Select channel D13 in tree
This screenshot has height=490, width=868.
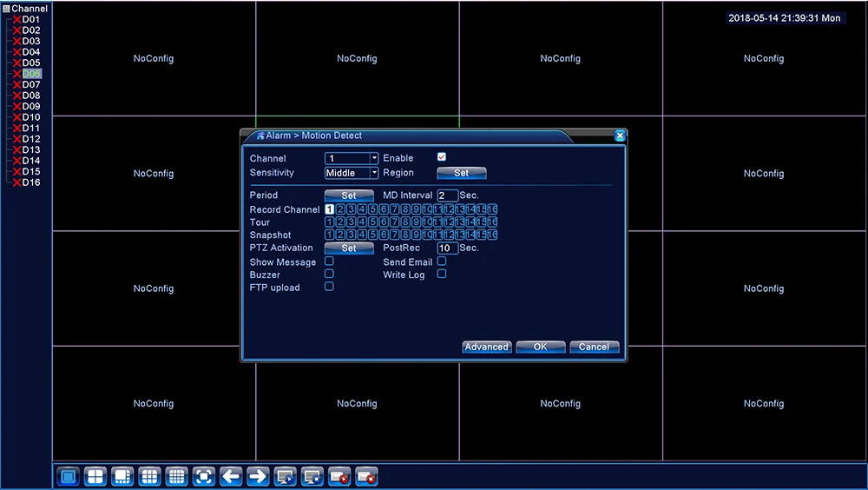(x=31, y=149)
